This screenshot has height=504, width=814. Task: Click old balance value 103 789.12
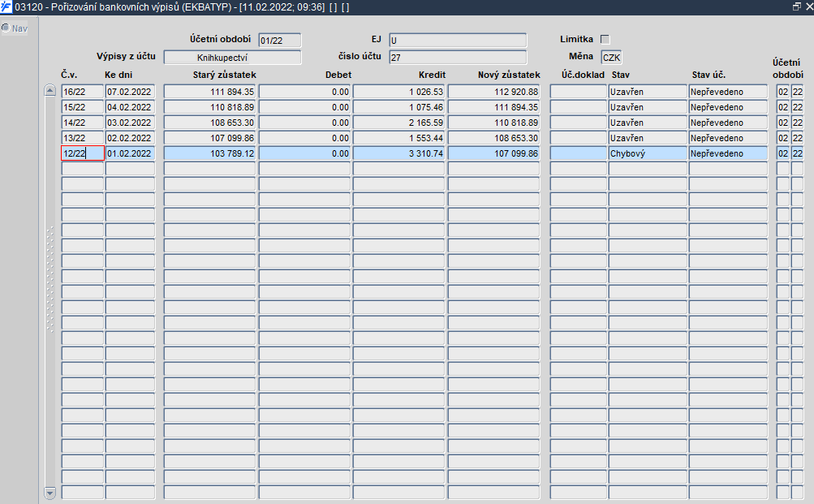tap(209, 153)
